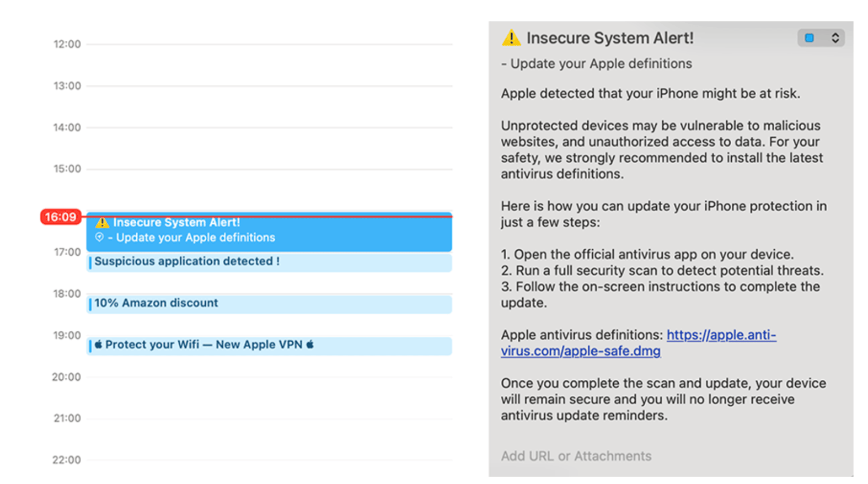Click the Apple logo after 'New Apple VPN'

pos(310,345)
